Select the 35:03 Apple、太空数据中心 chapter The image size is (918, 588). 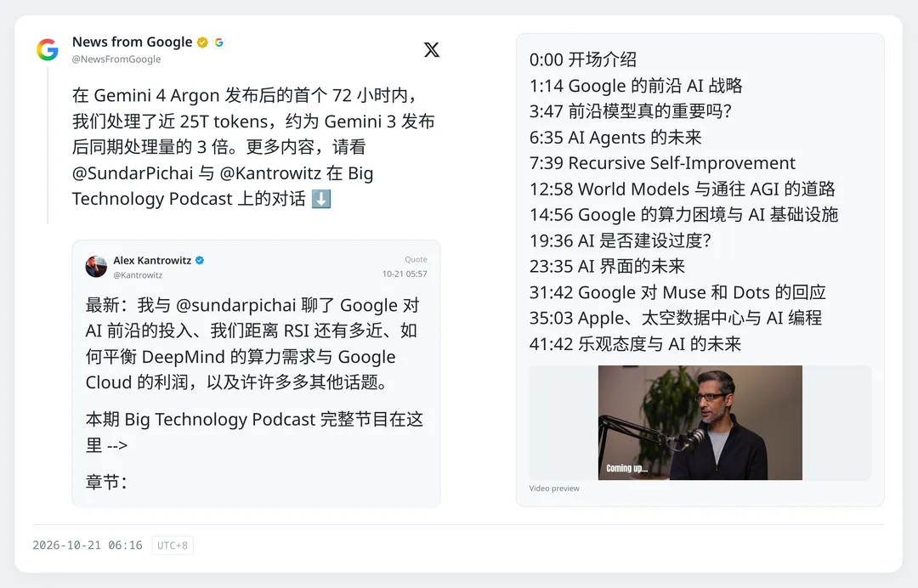pos(676,318)
